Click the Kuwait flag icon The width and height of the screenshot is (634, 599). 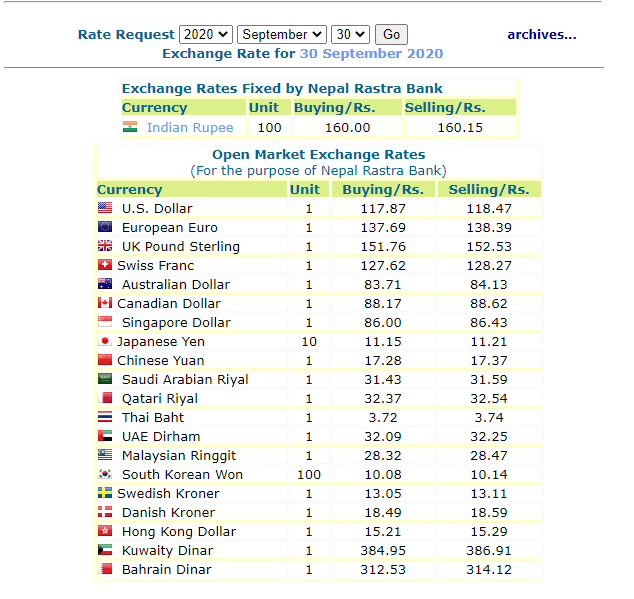tap(105, 550)
